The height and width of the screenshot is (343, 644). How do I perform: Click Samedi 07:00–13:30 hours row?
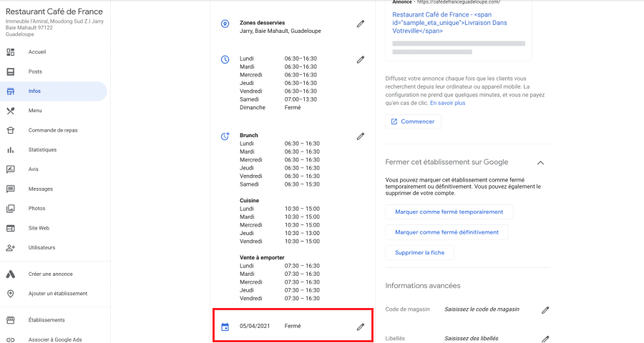click(x=278, y=99)
